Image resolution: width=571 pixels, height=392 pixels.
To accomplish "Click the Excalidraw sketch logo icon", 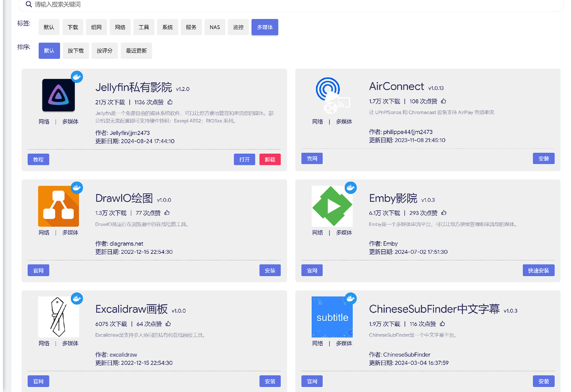I will tap(58, 317).
